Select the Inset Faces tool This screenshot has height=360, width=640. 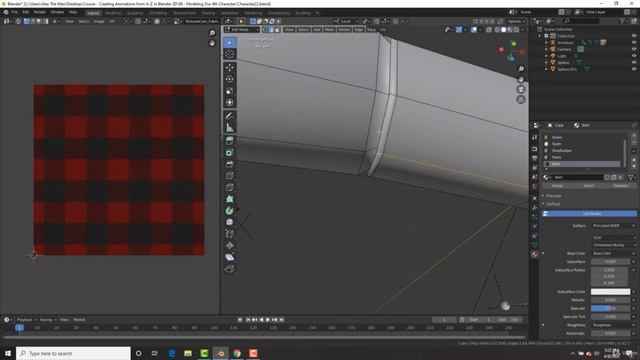[x=230, y=153]
